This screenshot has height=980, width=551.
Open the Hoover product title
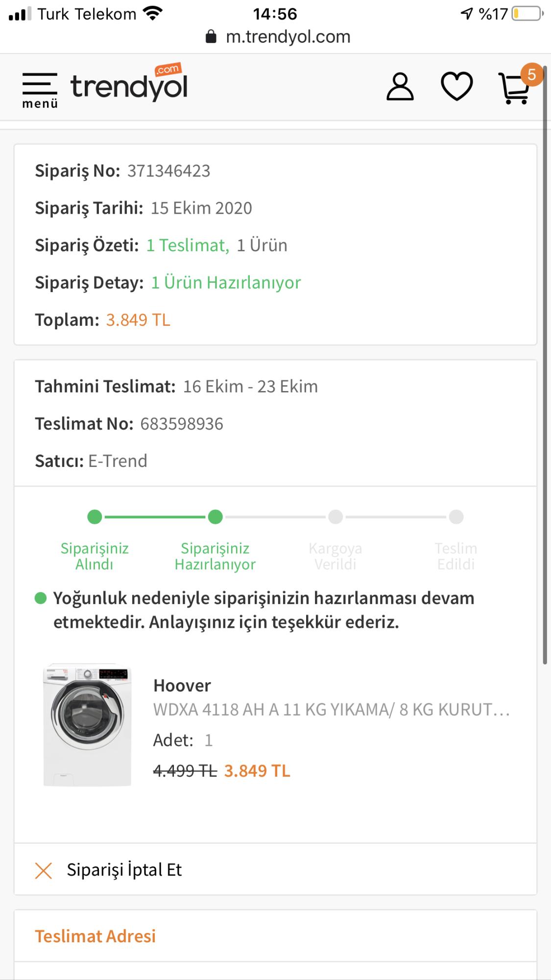pyautogui.click(x=182, y=686)
